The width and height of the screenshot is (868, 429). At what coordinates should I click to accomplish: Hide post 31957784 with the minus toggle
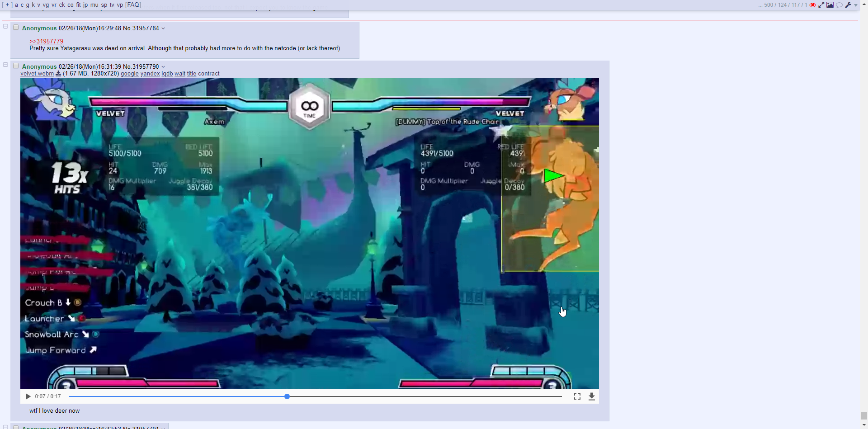[5, 26]
